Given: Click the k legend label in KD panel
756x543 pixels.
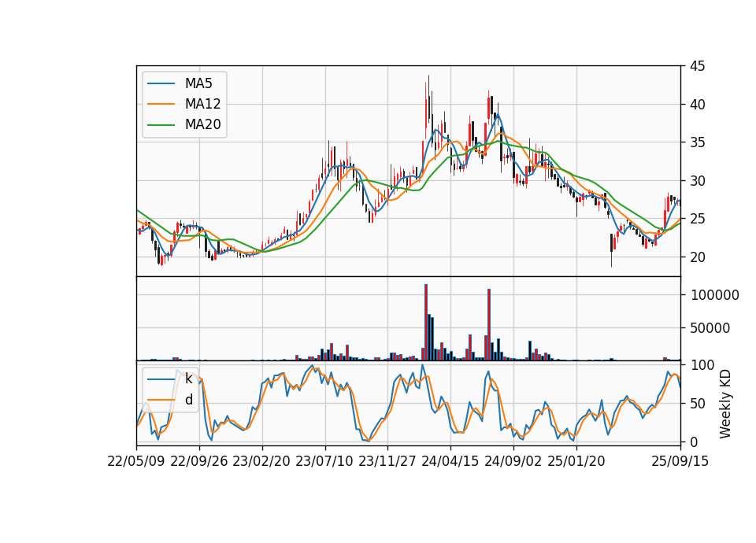Looking at the screenshot, I should point(188,379).
